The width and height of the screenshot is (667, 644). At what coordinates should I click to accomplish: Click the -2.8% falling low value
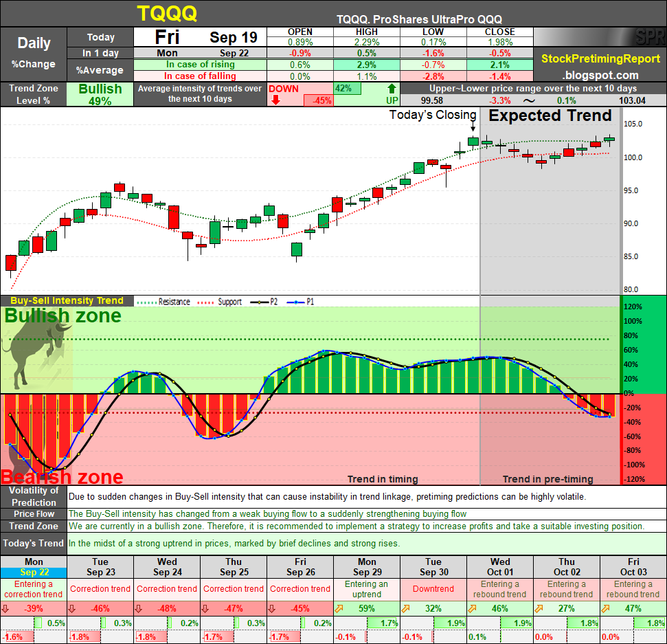click(433, 76)
